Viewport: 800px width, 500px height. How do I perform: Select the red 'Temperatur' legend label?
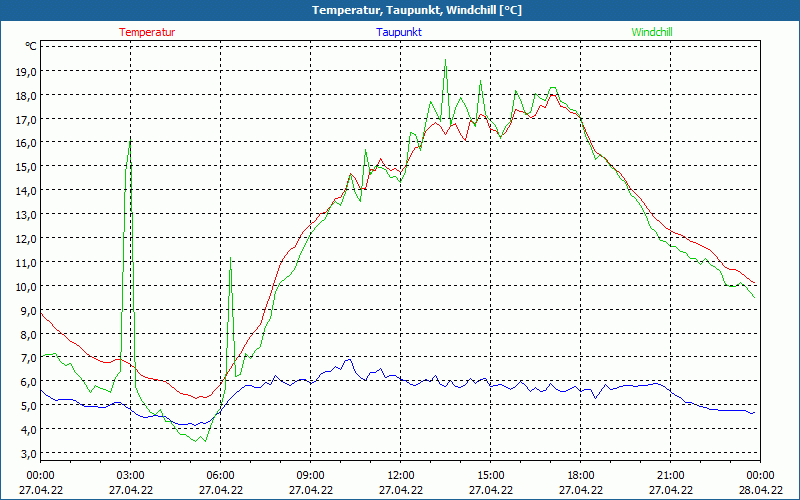(x=147, y=32)
